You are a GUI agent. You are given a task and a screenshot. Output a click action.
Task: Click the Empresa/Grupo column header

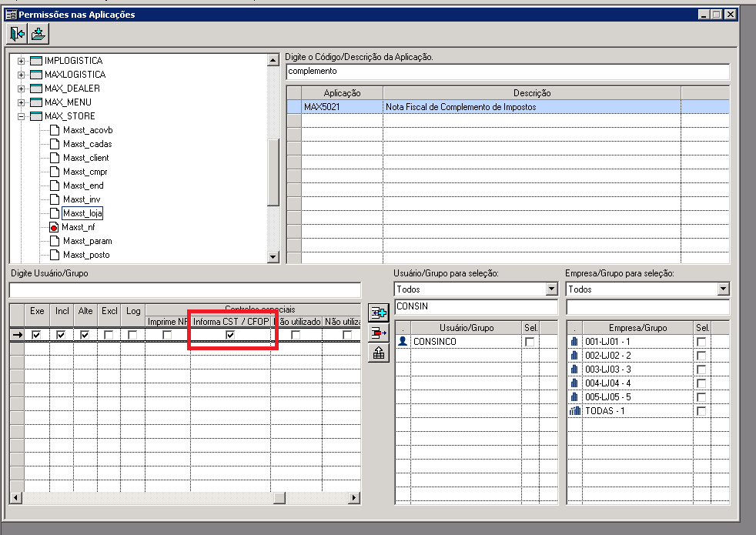[638, 328]
